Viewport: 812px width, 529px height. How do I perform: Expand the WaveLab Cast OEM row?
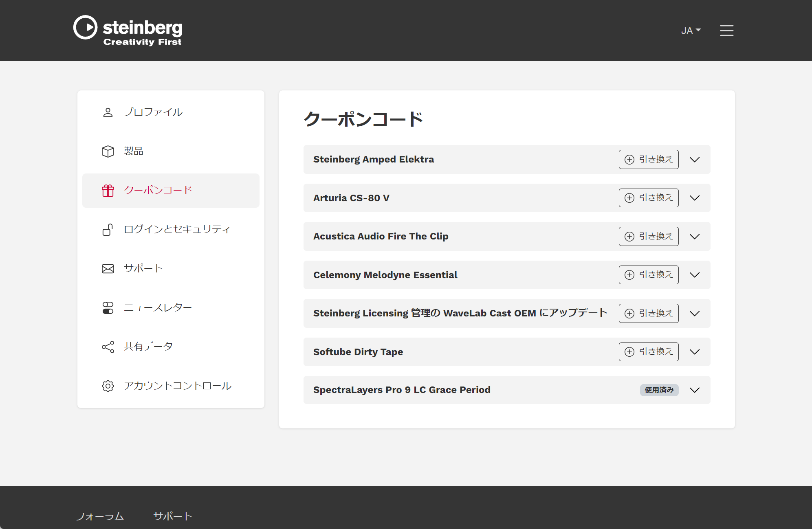(x=695, y=314)
